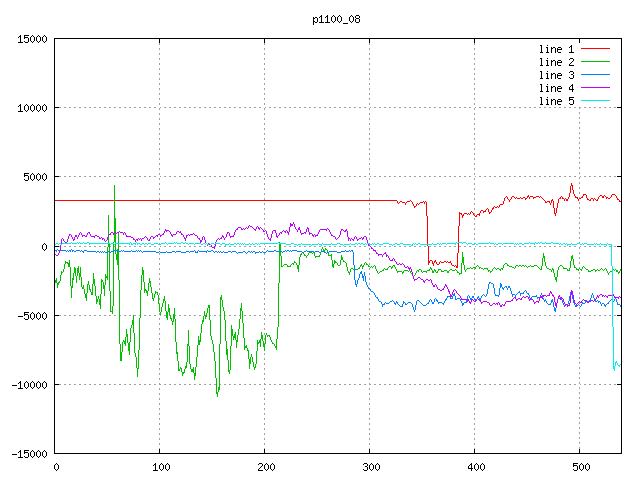Screen dimensions: 640x480
Task: Select the "line 5" legend label
Action: click(x=556, y=101)
